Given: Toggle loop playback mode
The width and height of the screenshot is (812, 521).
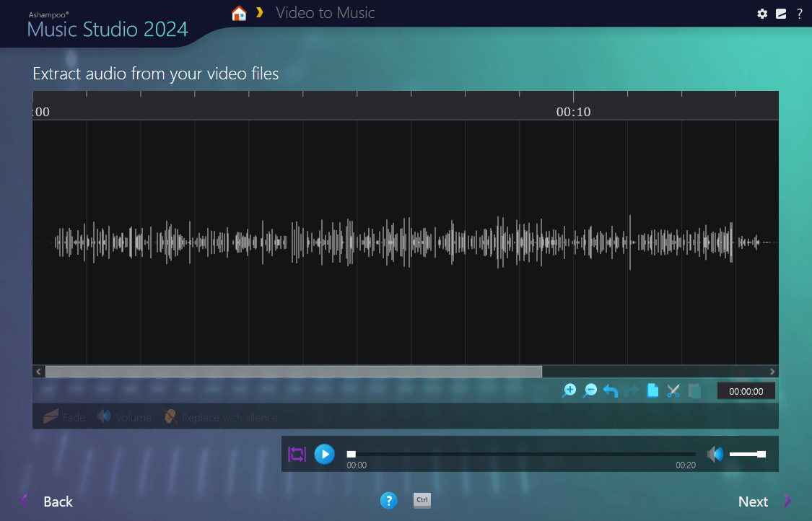Looking at the screenshot, I should coord(297,454).
